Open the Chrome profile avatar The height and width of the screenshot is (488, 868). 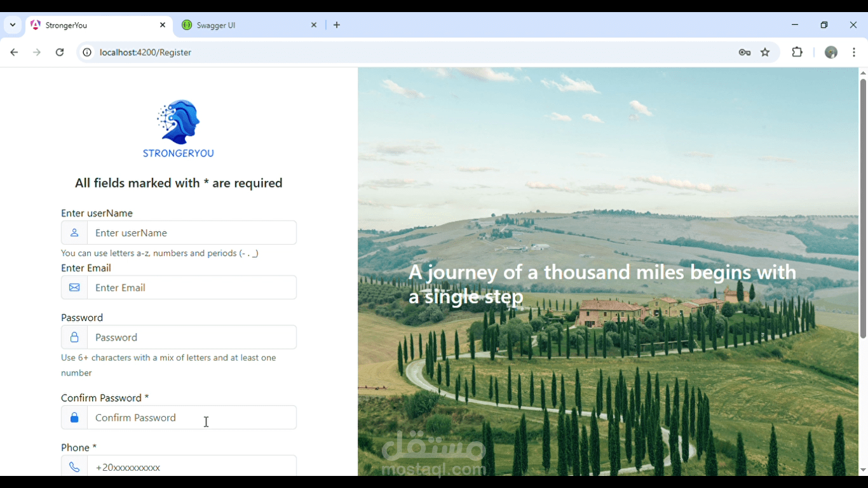[x=831, y=52]
